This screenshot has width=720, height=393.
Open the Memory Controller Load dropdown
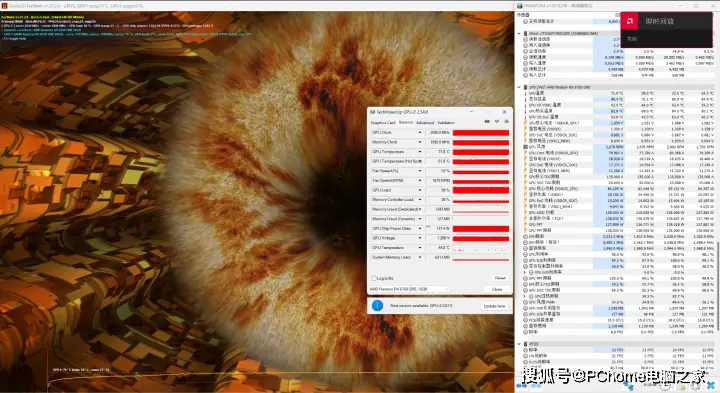[x=420, y=200]
